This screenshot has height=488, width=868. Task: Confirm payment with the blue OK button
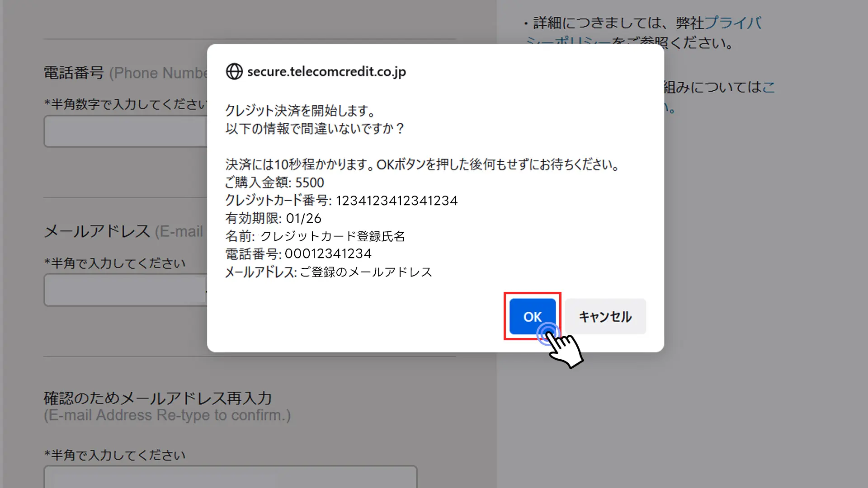point(533,316)
